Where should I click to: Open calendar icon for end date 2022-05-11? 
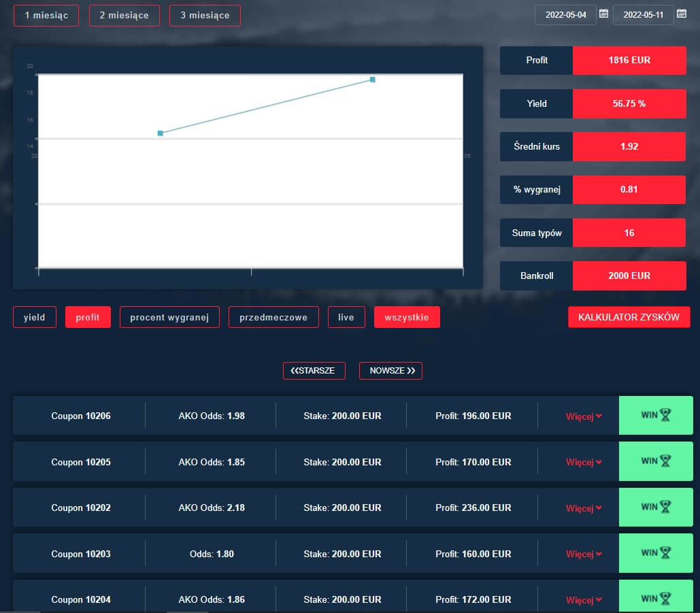coord(681,14)
